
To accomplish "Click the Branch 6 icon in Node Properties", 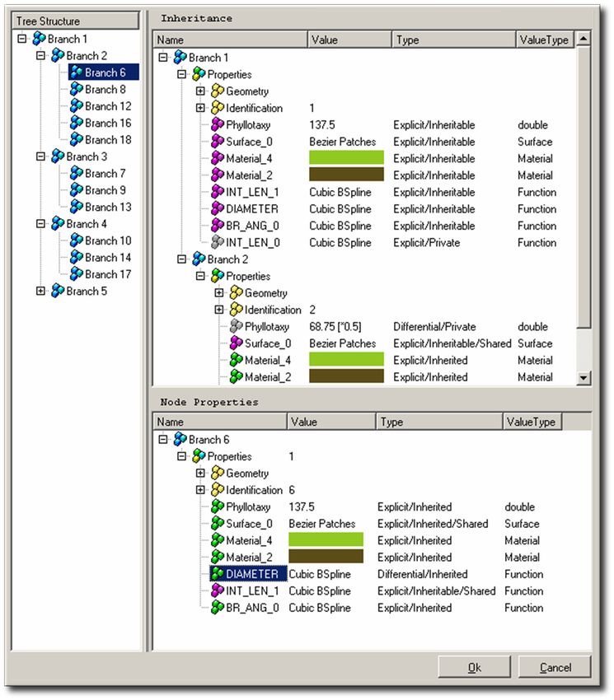I will (x=180, y=440).
